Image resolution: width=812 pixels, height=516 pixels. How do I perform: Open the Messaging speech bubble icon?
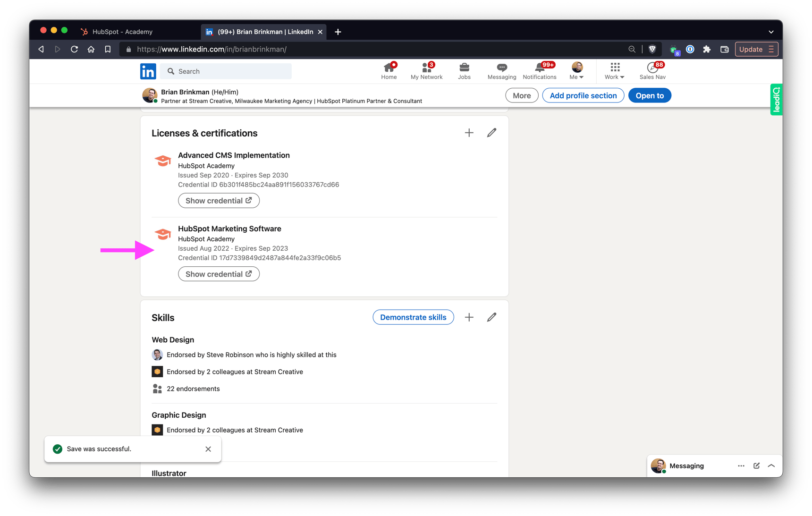tap(501, 68)
